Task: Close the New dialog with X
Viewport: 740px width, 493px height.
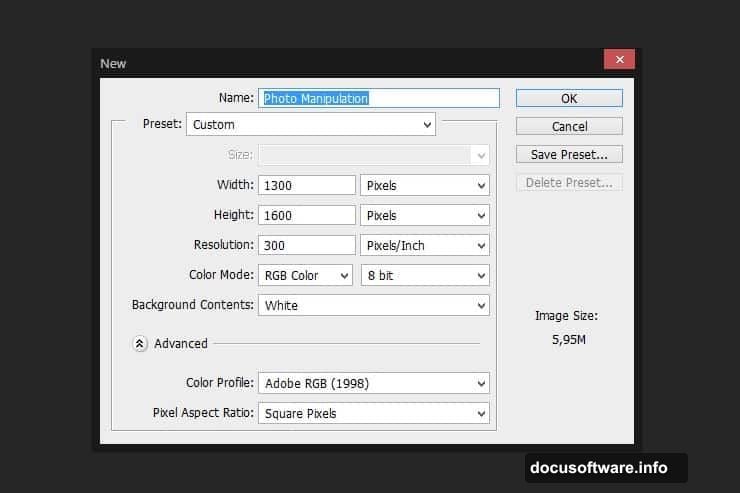Action: pyautogui.click(x=619, y=60)
